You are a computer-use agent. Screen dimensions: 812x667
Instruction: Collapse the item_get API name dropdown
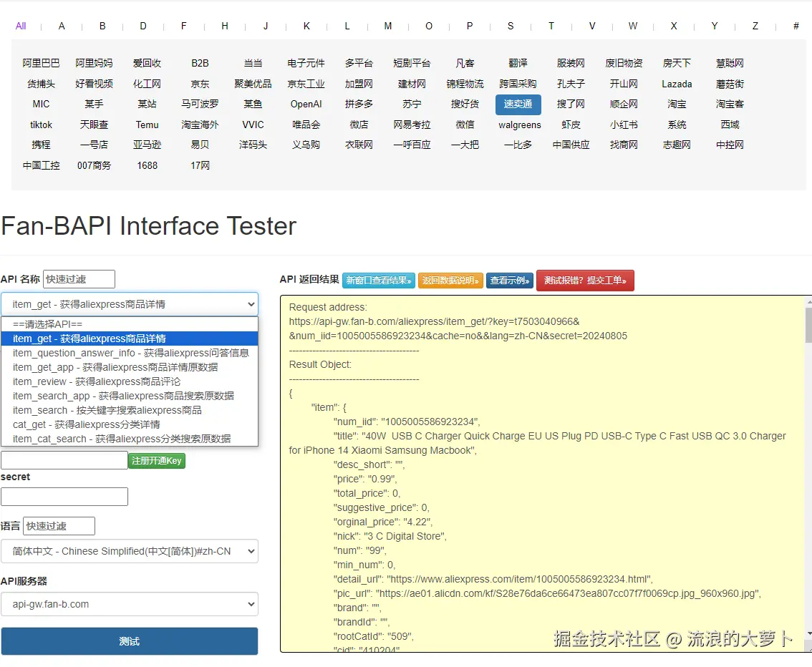click(130, 304)
